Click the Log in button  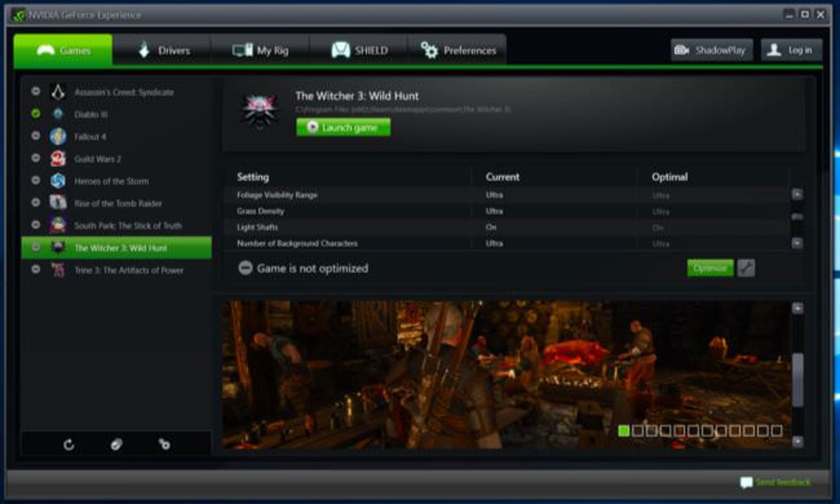[791, 50]
